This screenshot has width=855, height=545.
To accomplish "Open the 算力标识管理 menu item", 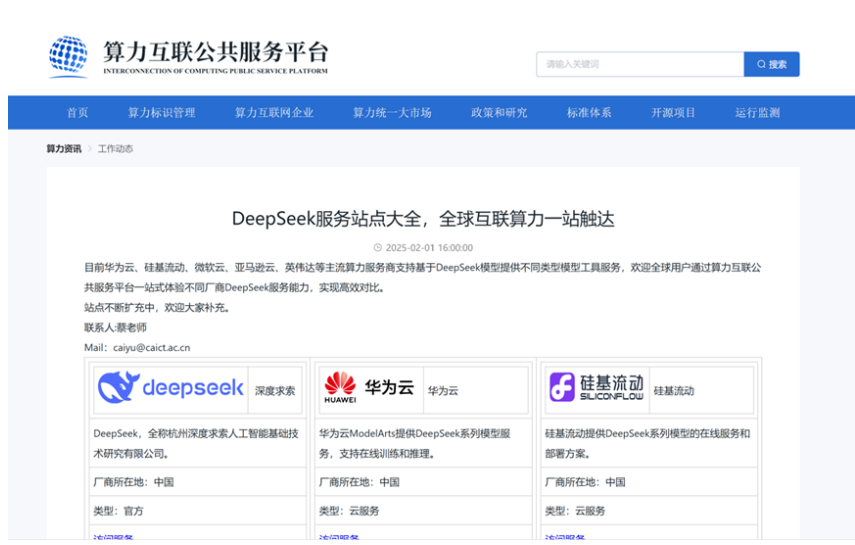I will click(161, 113).
